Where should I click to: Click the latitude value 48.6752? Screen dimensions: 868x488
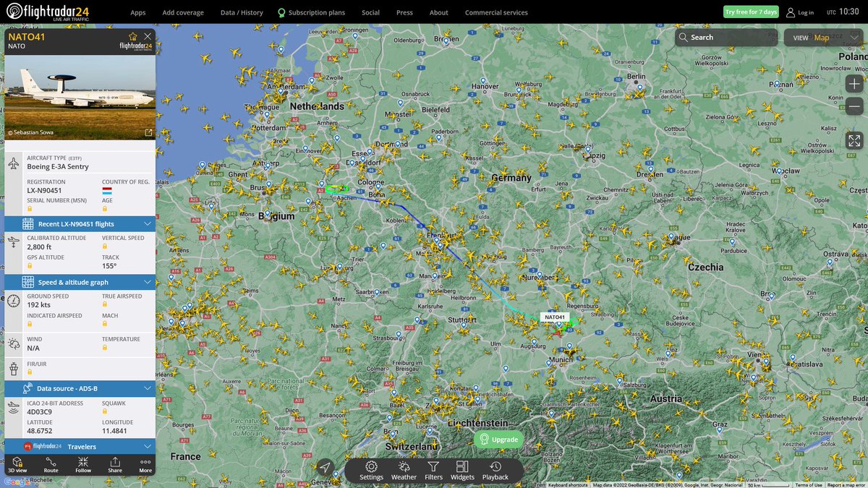(x=40, y=431)
